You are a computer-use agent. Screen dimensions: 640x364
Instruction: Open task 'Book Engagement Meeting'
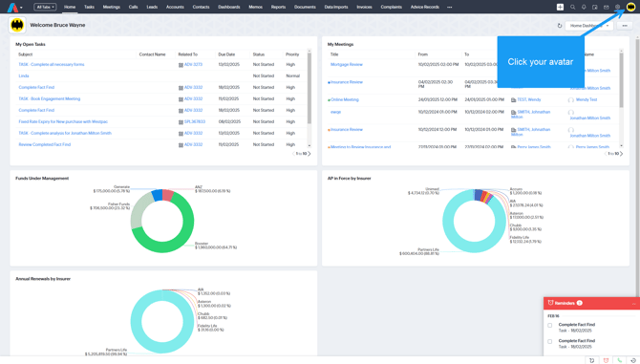coord(50,98)
